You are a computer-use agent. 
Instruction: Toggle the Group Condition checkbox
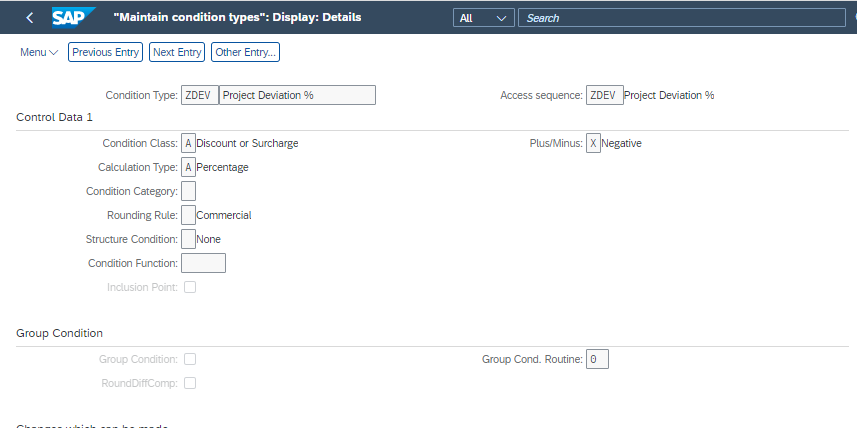[x=190, y=359]
